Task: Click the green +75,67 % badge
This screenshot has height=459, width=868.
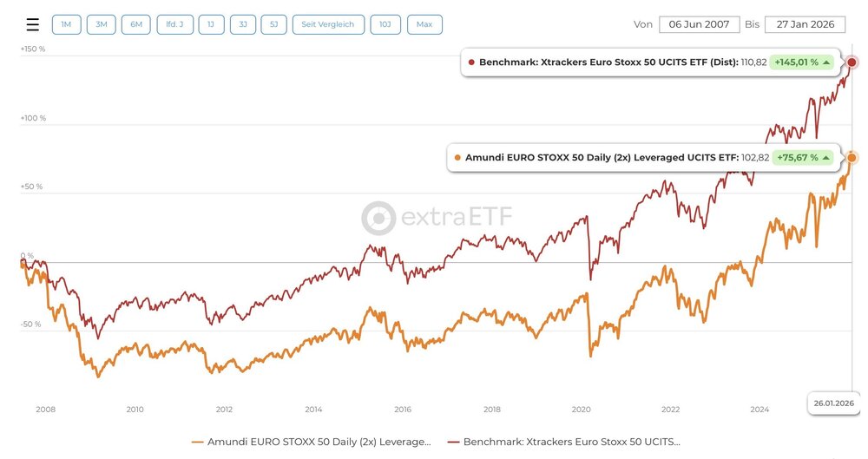Action: [803, 158]
